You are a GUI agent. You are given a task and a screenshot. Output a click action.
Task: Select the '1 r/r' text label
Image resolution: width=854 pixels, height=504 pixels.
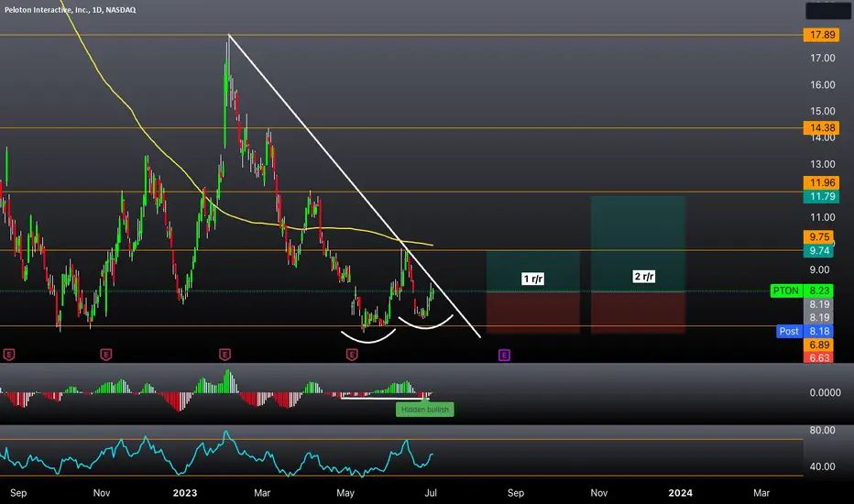pyautogui.click(x=532, y=279)
